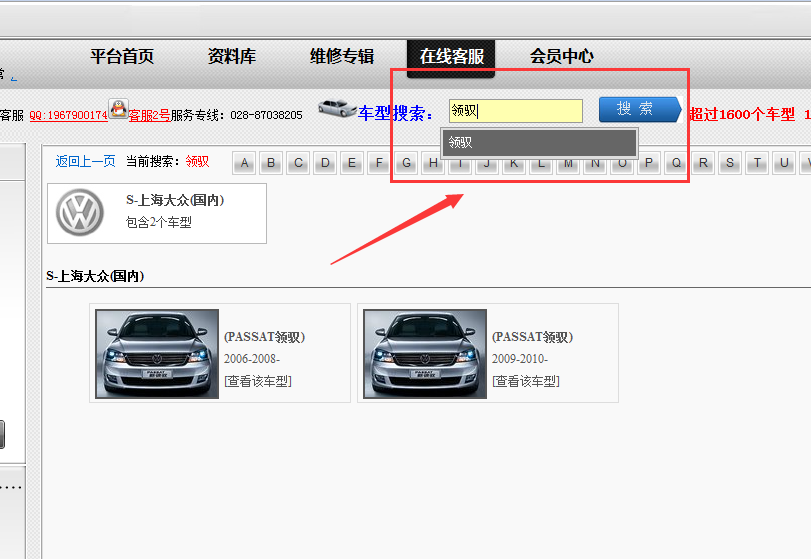
Task: Filter brands by letter S
Action: point(730,163)
